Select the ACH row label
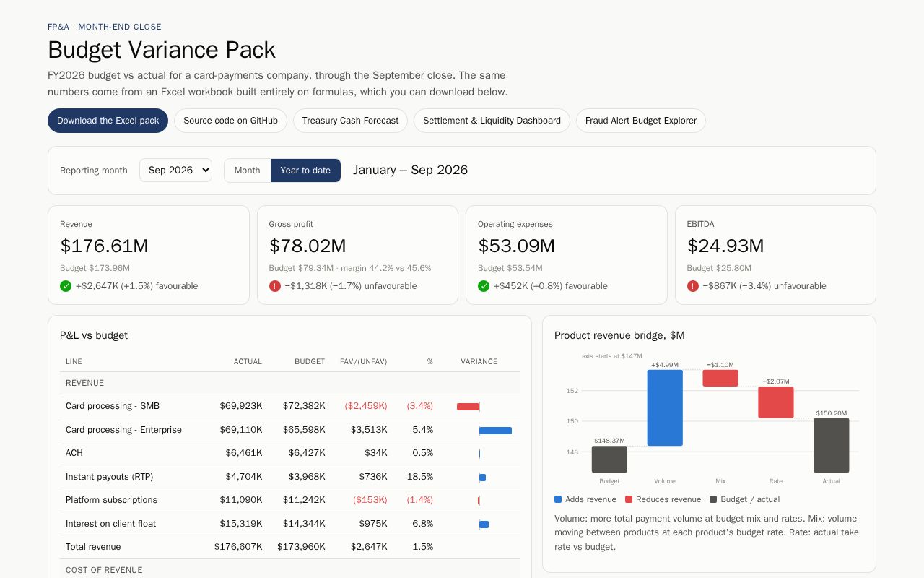924x578 pixels. 74,453
